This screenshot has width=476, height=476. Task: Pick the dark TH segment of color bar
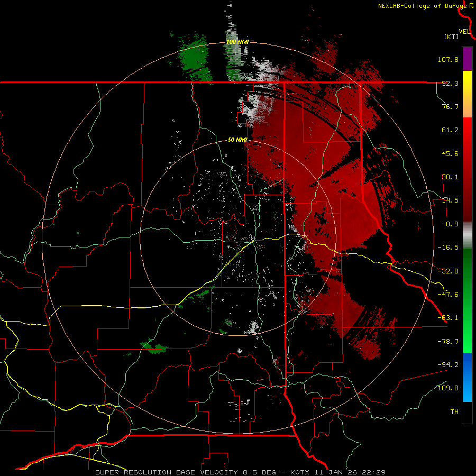pos(467,412)
